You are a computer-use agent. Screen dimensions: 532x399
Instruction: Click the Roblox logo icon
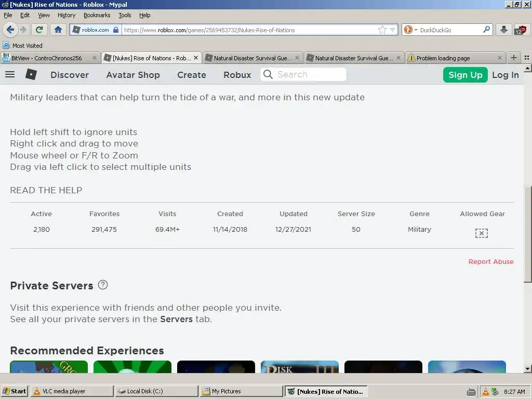(x=31, y=74)
